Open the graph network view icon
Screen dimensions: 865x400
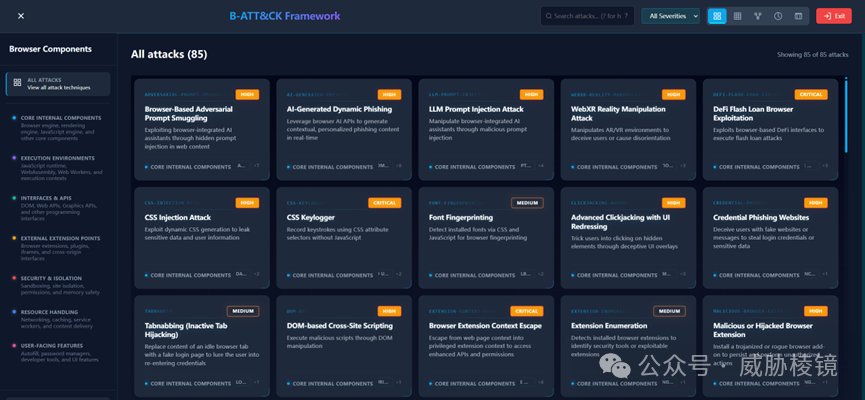click(757, 16)
